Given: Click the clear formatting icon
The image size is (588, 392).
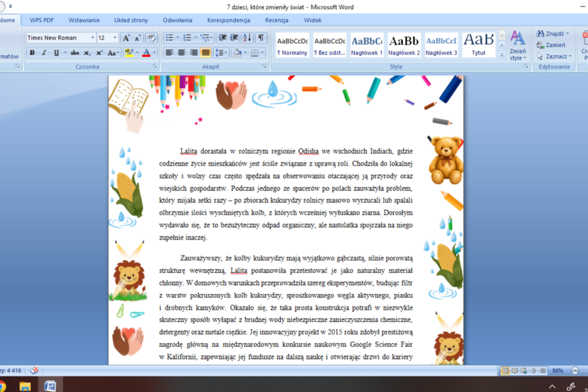Looking at the screenshot, I should (x=151, y=37).
